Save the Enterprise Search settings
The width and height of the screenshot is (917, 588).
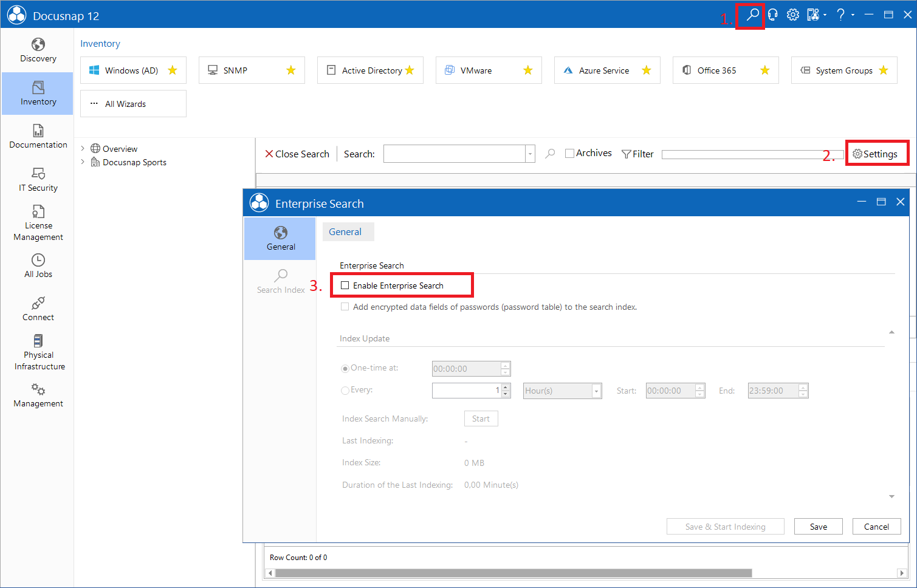[818, 527]
